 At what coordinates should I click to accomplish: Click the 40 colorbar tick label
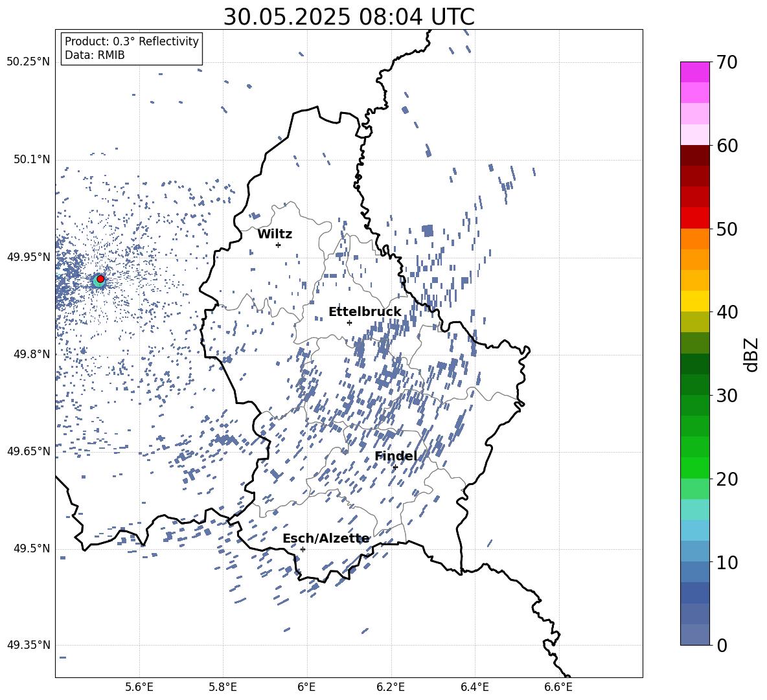[727, 312]
